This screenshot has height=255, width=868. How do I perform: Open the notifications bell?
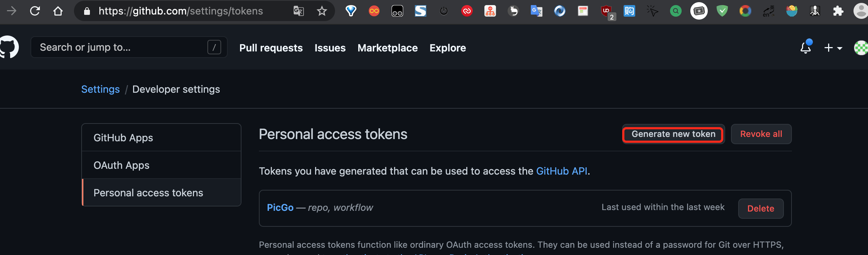coord(806,47)
